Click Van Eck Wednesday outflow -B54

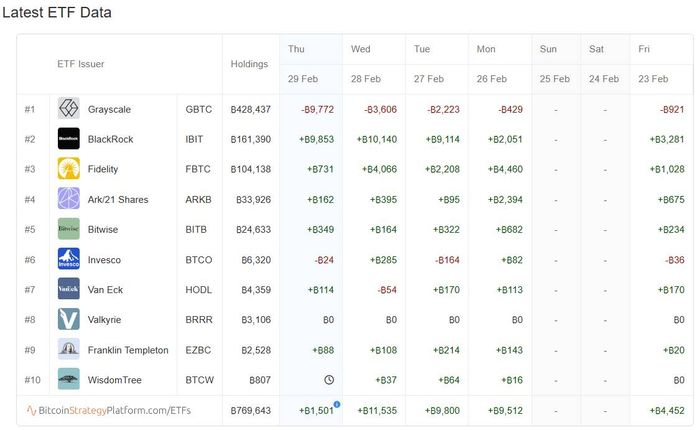387,290
